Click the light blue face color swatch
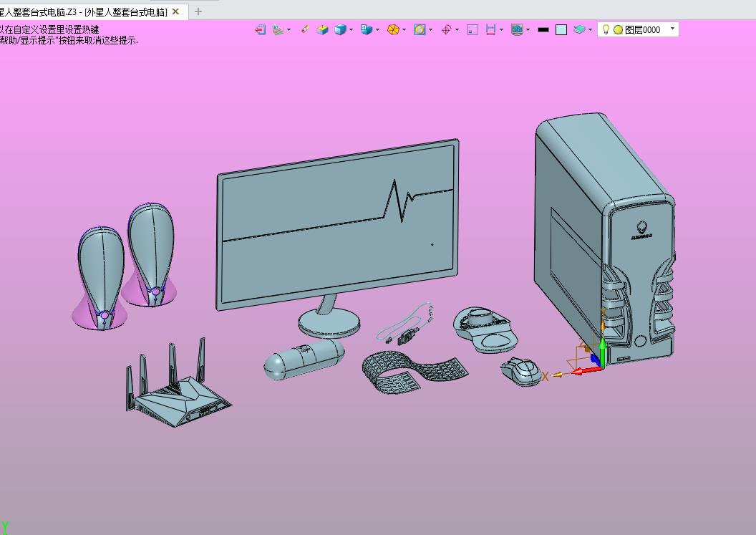Screen dimensions: 756x535 pos(561,30)
